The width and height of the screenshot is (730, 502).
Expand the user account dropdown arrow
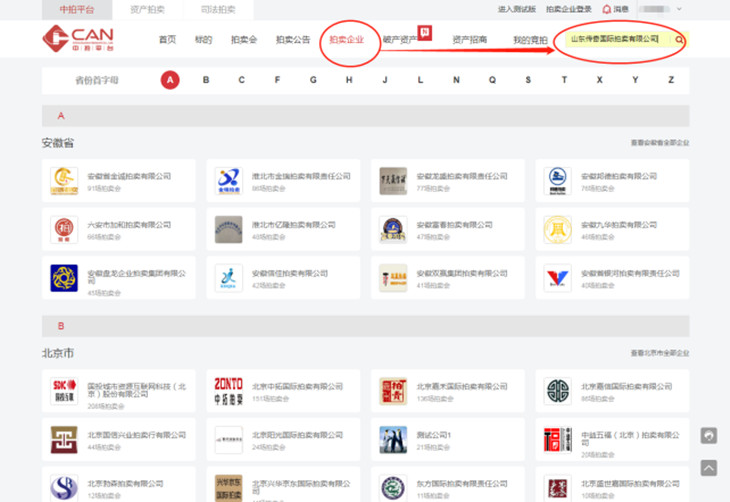click(x=679, y=9)
